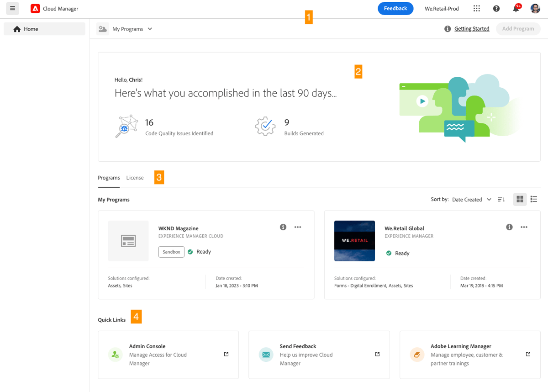Open notifications from the bell icon
The image size is (548, 392).
[x=516, y=9]
